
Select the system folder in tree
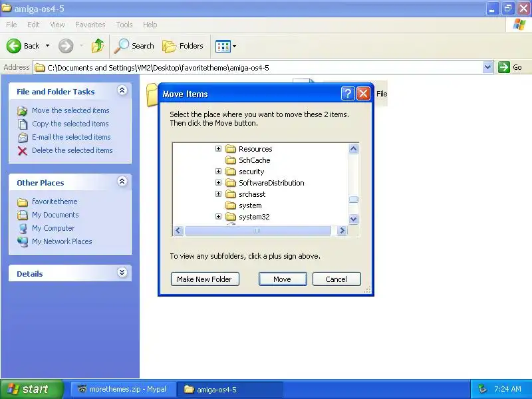point(250,205)
